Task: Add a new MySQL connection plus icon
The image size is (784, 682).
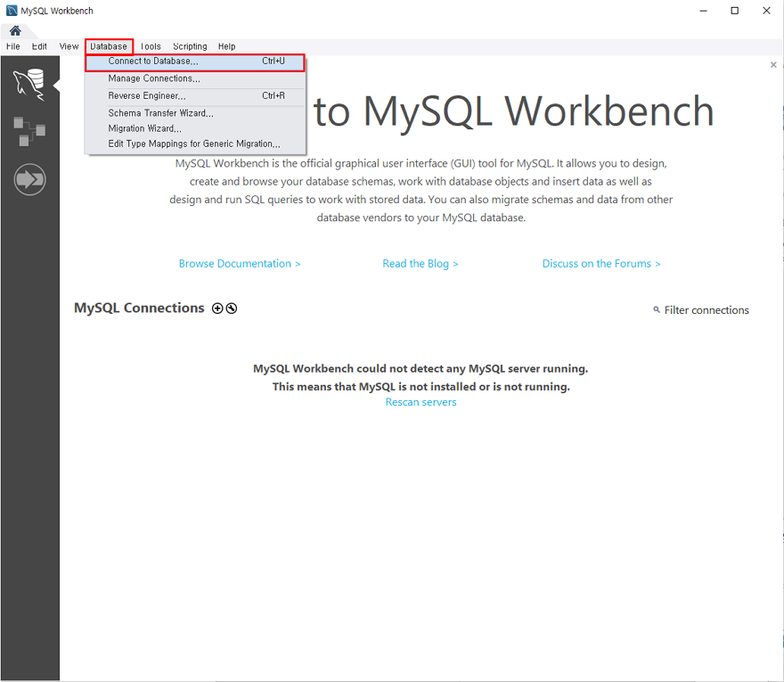Action: [217, 308]
